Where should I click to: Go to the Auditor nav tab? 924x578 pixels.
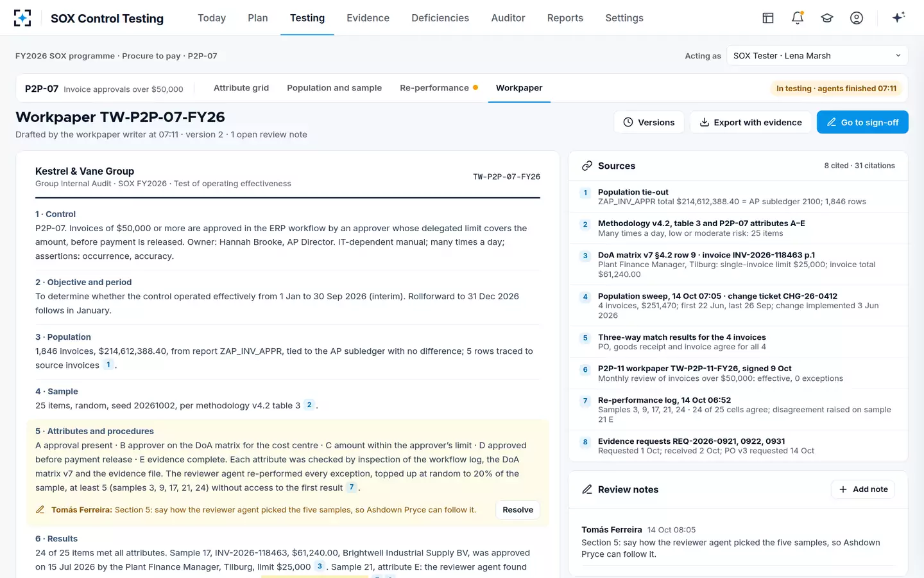(508, 18)
